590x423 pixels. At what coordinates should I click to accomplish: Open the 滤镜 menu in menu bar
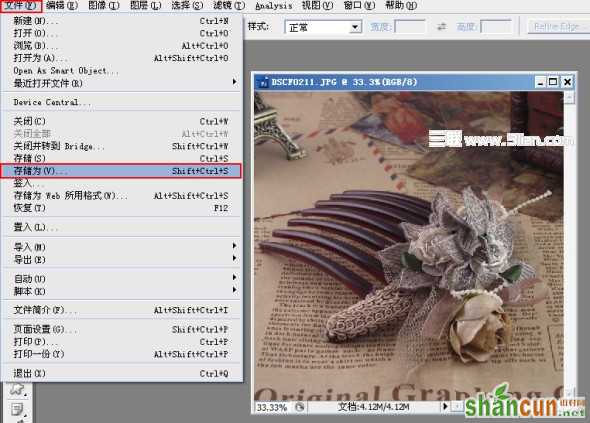point(228,5)
